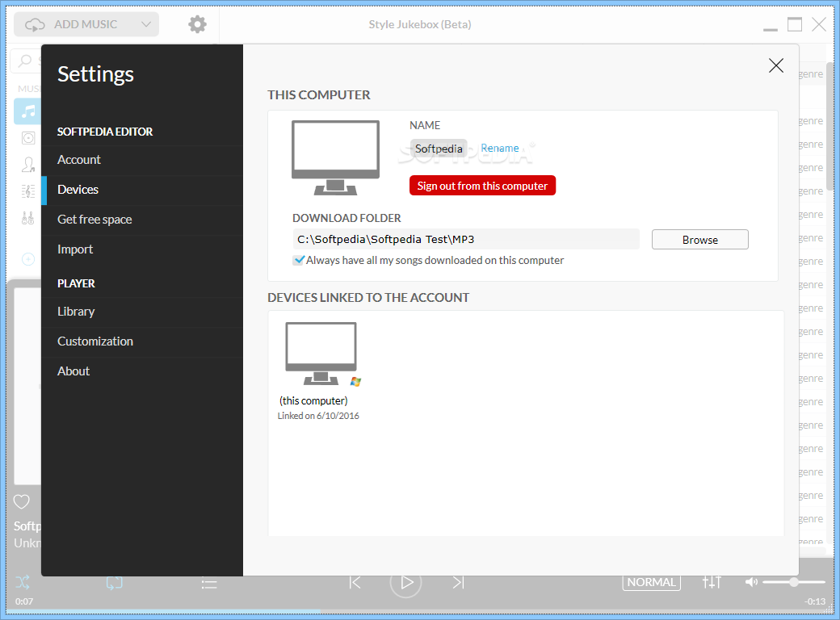Click the Rename link for computer name
840x620 pixels.
coord(499,149)
